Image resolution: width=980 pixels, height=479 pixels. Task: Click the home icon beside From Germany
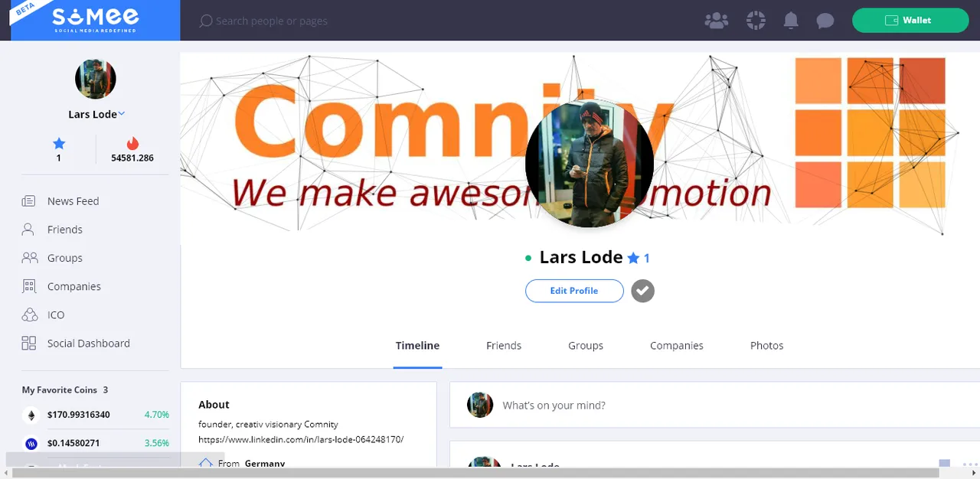(x=205, y=462)
